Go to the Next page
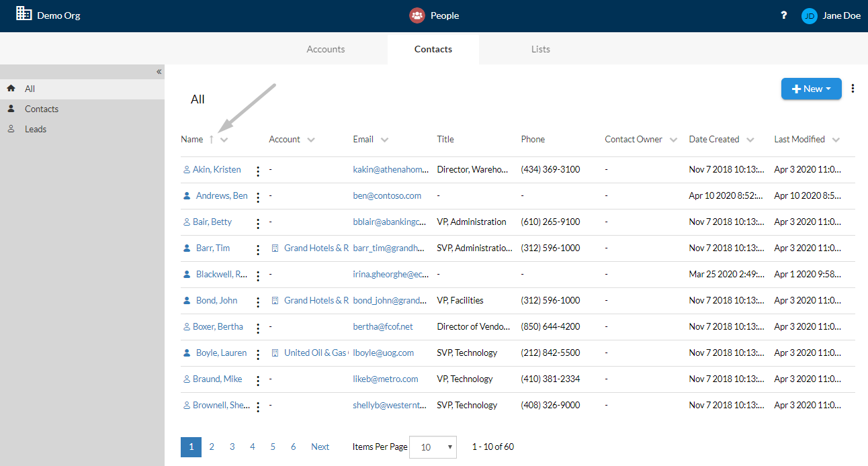This screenshot has height=466, width=868. pos(320,447)
